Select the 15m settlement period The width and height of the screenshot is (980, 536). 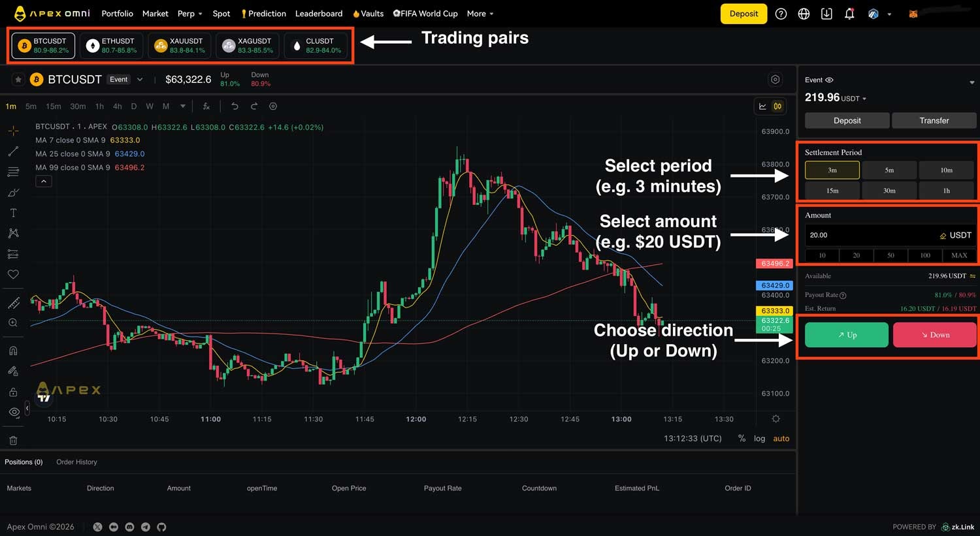tap(832, 191)
